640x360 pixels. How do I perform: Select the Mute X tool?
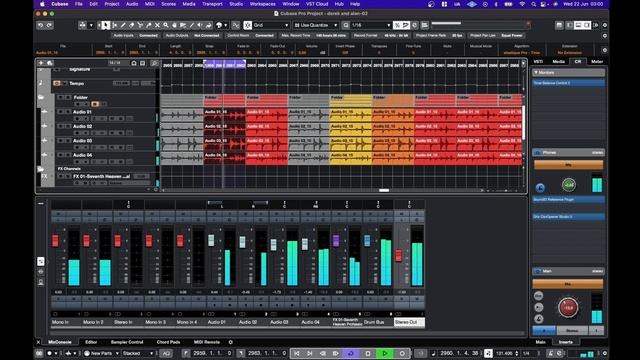tap(157, 25)
